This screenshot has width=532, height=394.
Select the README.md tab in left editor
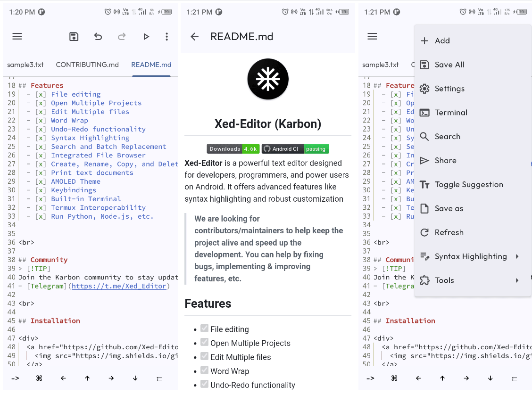click(x=151, y=65)
